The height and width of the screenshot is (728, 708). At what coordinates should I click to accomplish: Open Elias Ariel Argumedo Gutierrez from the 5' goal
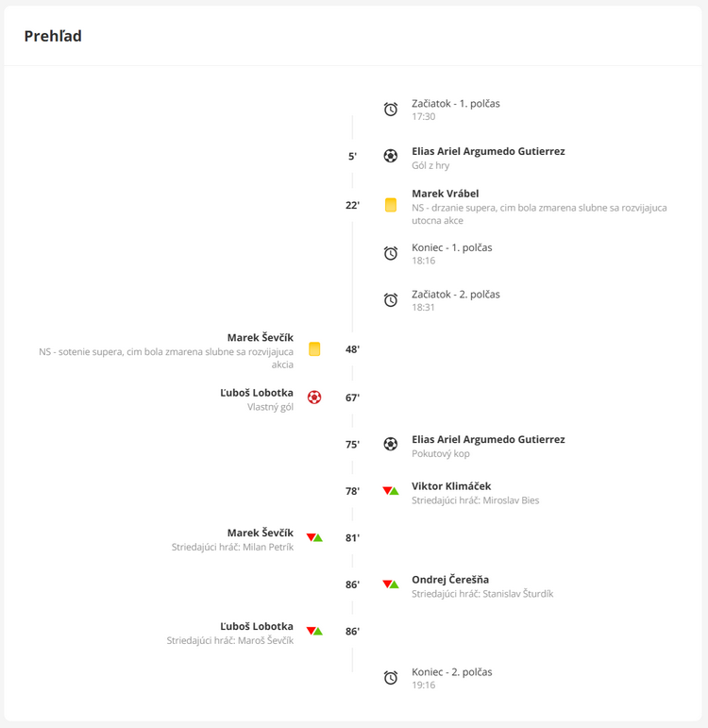[x=488, y=151]
